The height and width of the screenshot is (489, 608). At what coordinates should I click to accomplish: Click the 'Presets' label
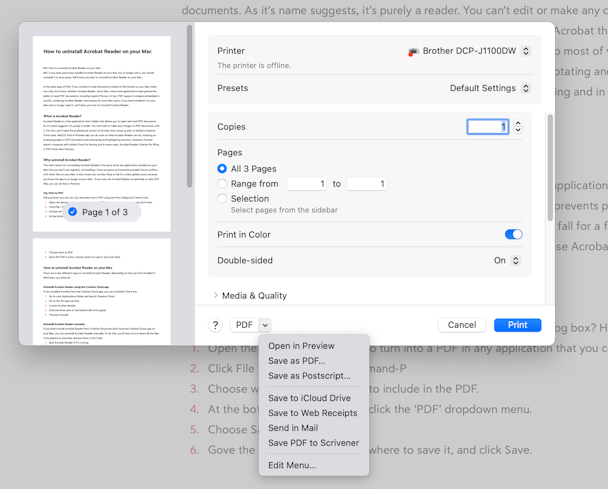(x=233, y=88)
